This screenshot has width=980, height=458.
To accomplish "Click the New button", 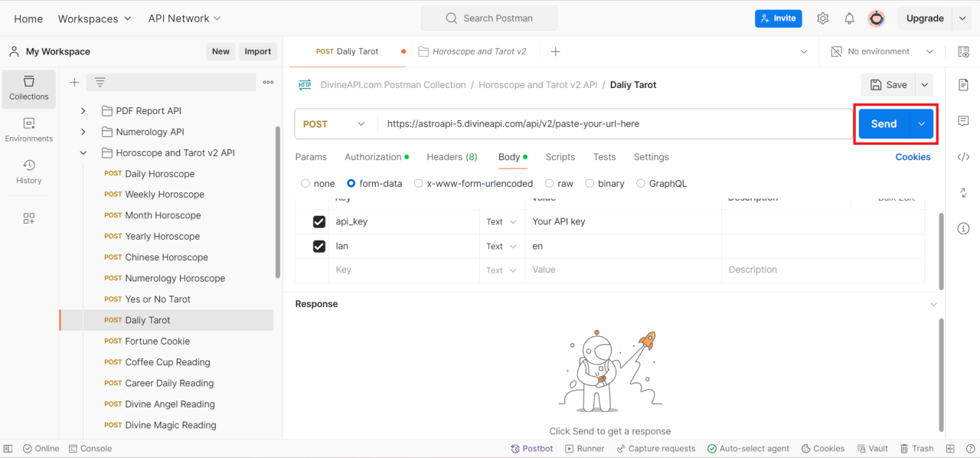I will (x=220, y=51).
